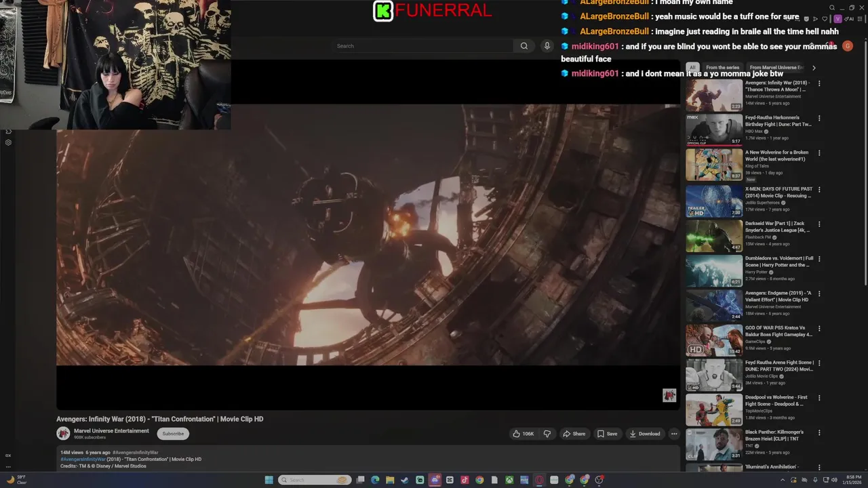Click the play-arrow icon in the browser toolbar
This screenshot has width=868, height=488.
click(x=815, y=19)
